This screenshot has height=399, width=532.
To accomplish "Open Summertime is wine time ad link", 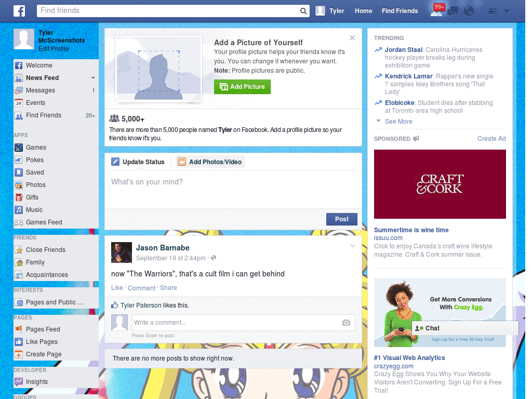I will pyautogui.click(x=411, y=230).
